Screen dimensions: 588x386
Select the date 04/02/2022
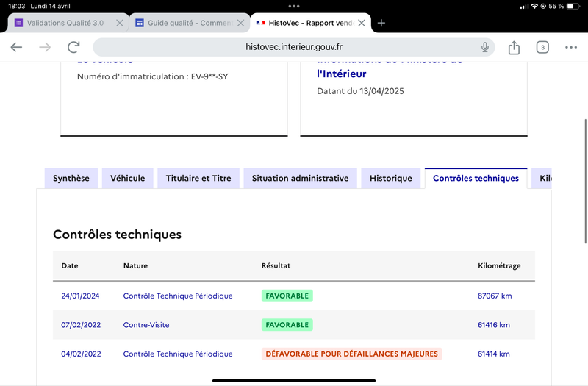(x=81, y=354)
